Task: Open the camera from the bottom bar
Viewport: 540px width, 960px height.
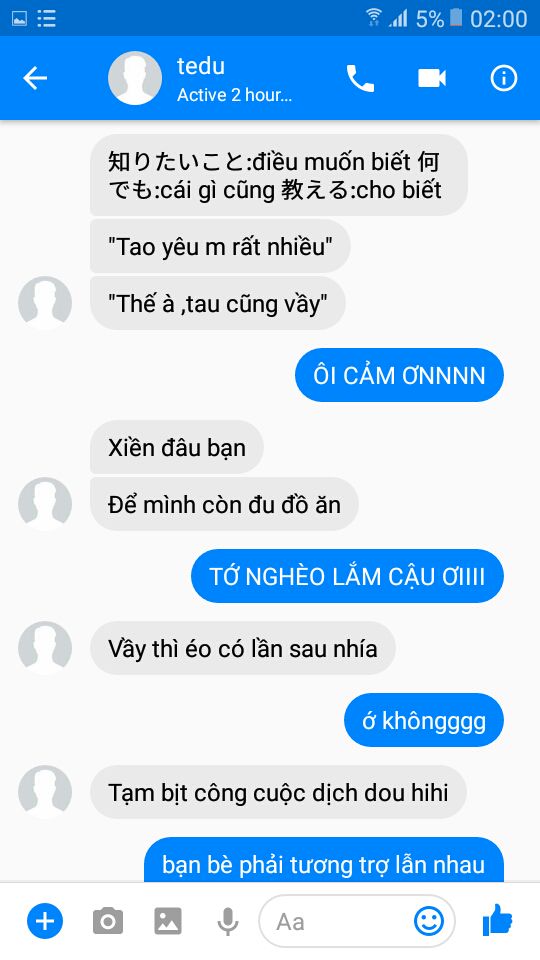Action: click(108, 921)
